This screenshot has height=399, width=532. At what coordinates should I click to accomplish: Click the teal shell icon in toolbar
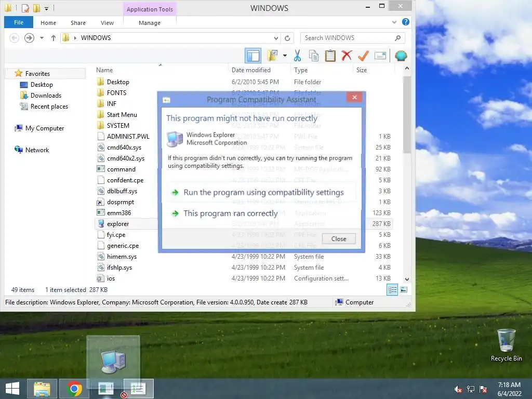401,56
